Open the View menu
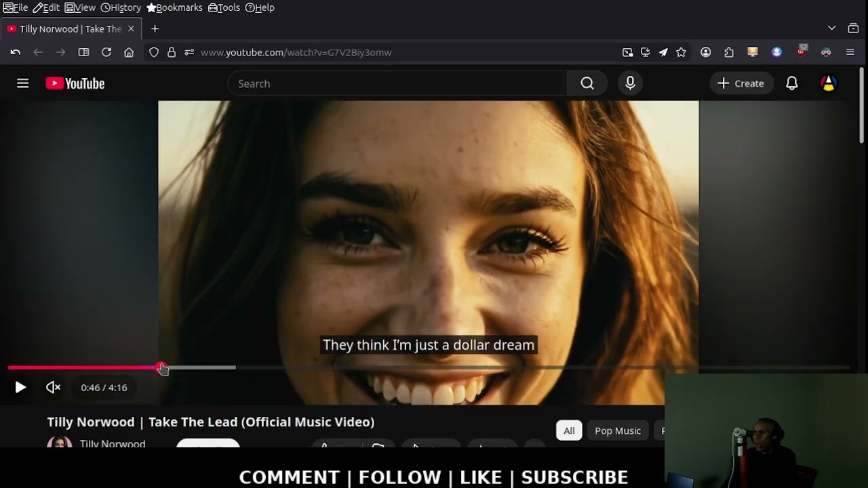The image size is (868, 488). pos(80,7)
